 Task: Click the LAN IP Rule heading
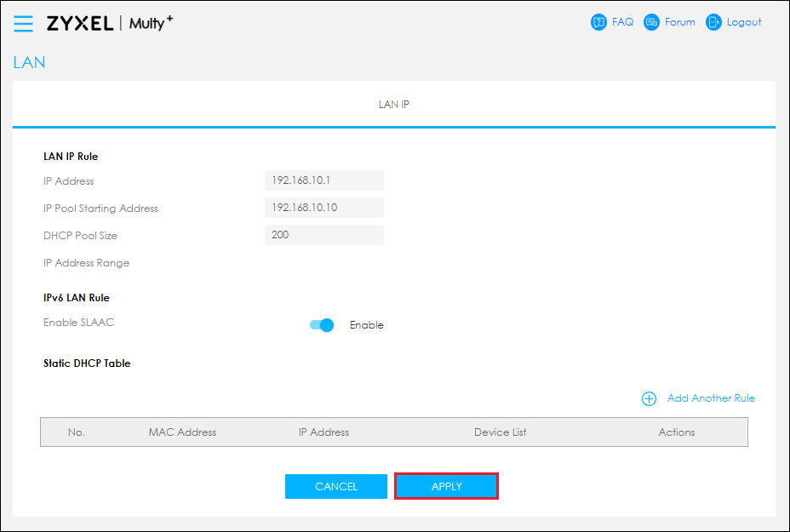click(71, 156)
